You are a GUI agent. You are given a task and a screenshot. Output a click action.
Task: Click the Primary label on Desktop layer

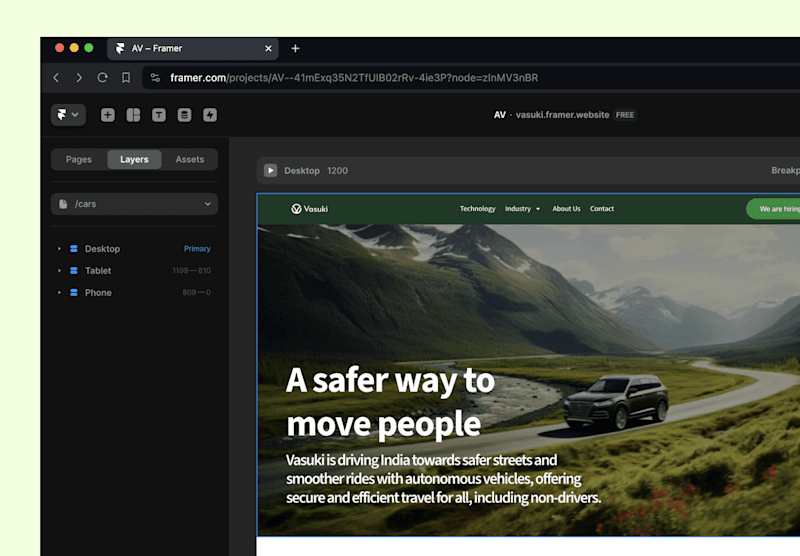[x=197, y=249]
